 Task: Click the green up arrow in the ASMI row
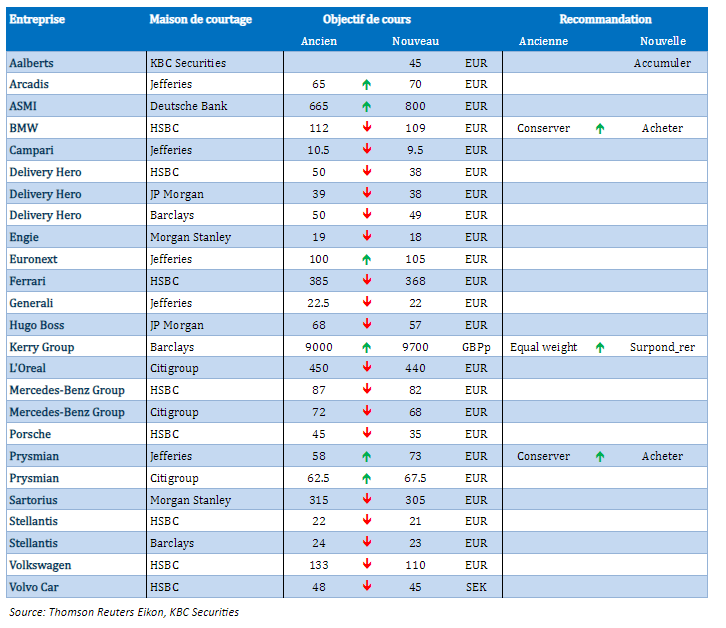(x=367, y=107)
